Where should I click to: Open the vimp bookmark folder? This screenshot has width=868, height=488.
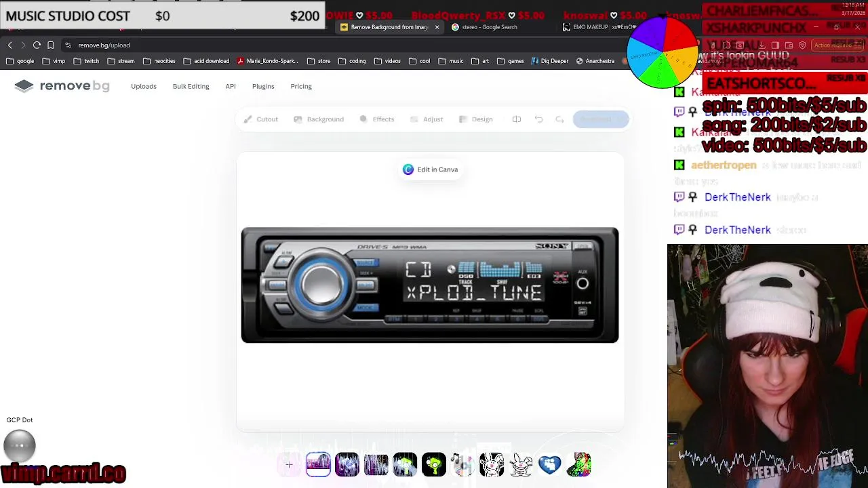click(54, 61)
